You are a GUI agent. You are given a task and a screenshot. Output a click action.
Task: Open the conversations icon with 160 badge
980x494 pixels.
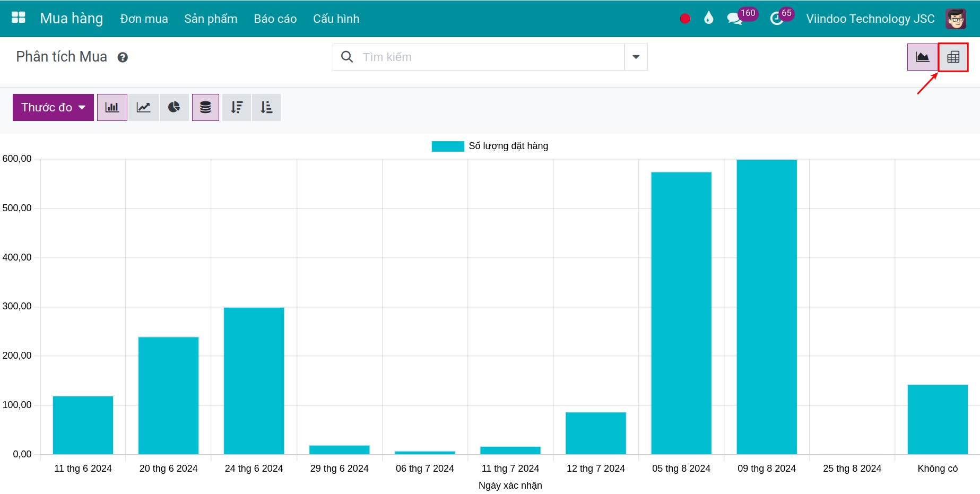(735, 19)
